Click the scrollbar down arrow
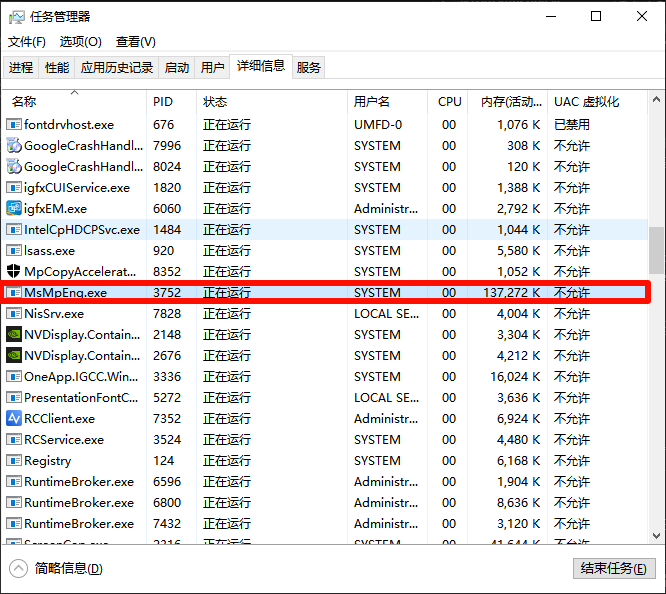 point(656,535)
